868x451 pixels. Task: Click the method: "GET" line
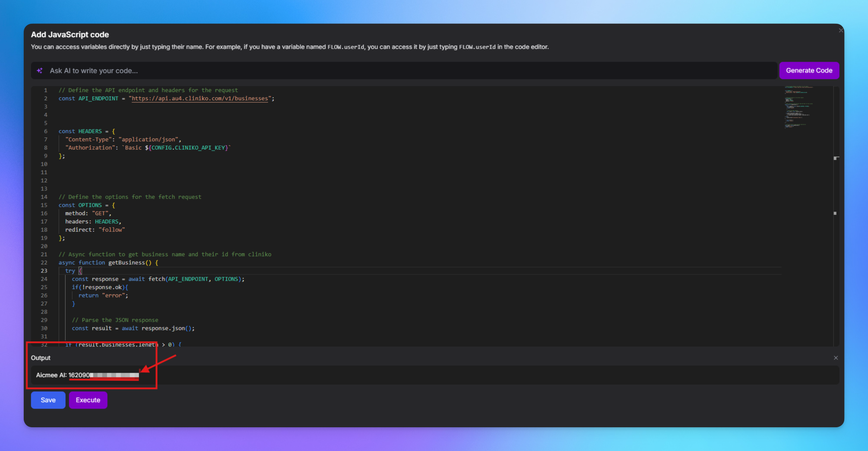pos(88,213)
